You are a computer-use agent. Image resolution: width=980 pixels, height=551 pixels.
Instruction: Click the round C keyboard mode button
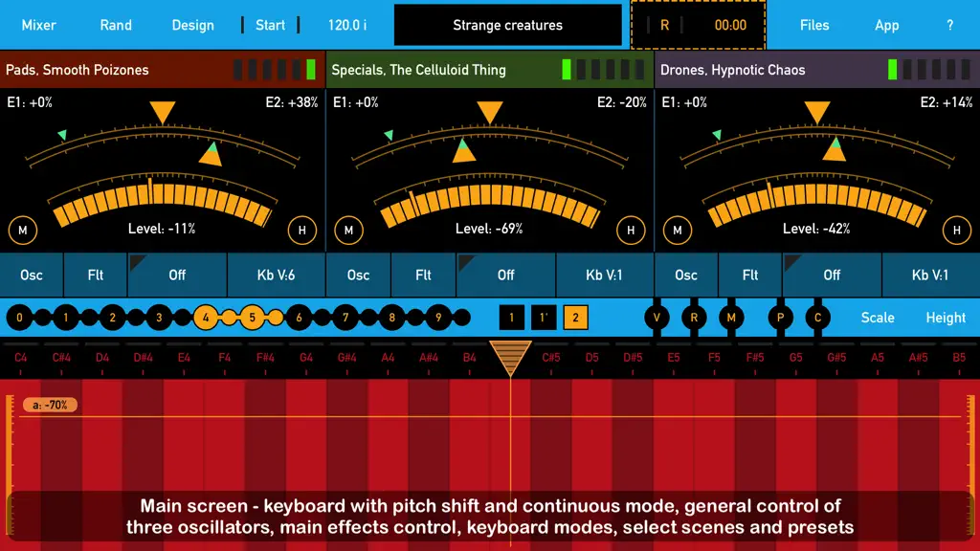(817, 318)
